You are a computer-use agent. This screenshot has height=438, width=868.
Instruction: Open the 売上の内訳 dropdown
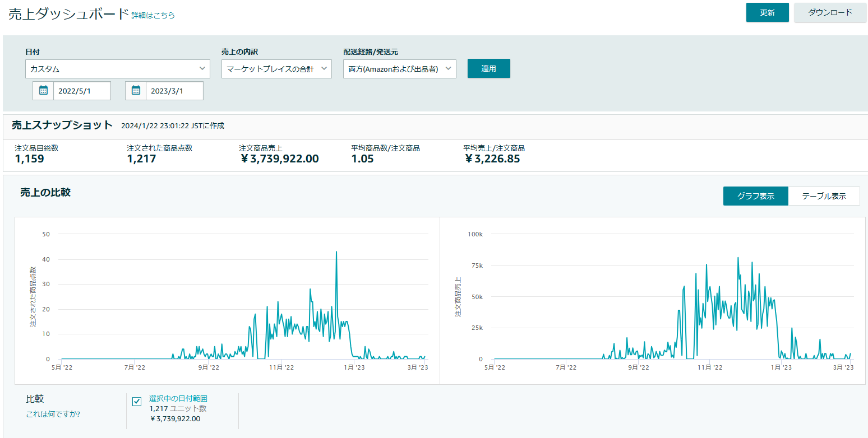pyautogui.click(x=276, y=69)
